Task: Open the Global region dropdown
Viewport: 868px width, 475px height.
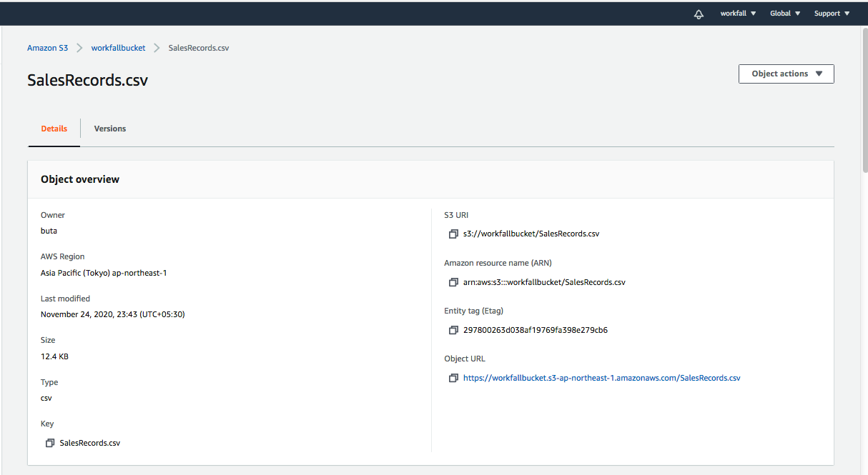Action: [x=785, y=14]
